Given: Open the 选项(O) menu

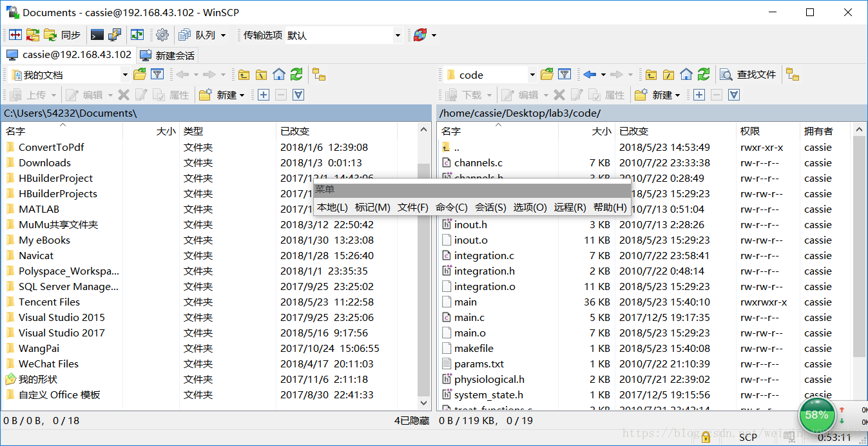Looking at the screenshot, I should pos(530,207).
